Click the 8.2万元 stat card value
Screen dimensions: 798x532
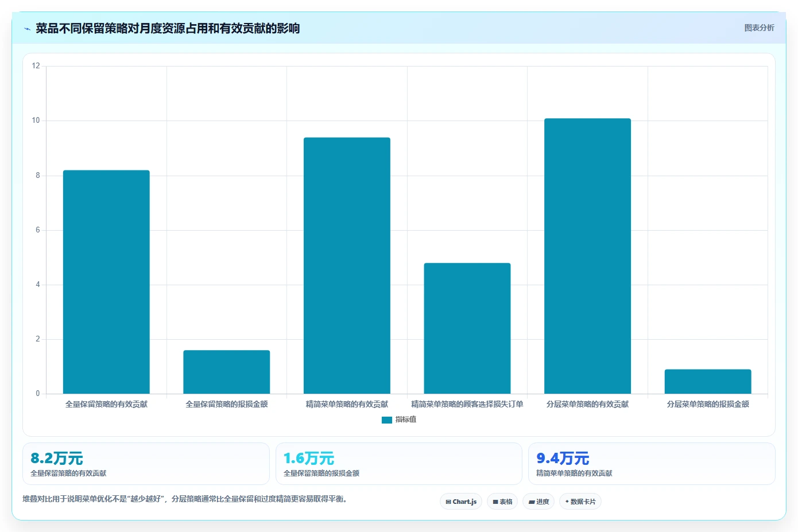[57, 459]
